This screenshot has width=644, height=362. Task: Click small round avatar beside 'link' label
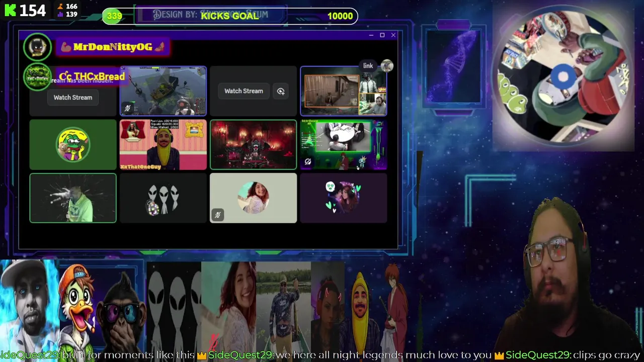tap(386, 66)
